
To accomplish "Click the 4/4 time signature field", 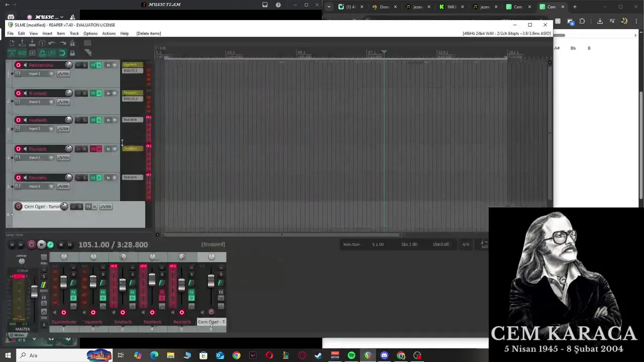I will 466,244.
